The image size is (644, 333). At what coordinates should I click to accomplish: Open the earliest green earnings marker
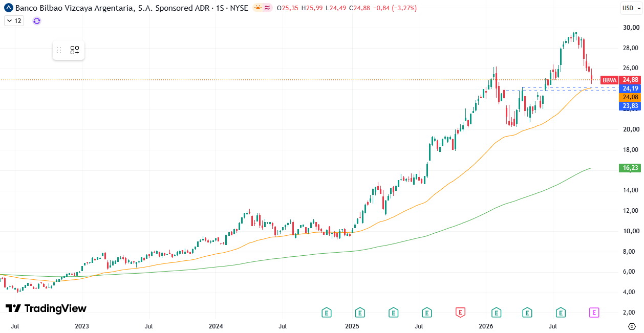point(327,312)
